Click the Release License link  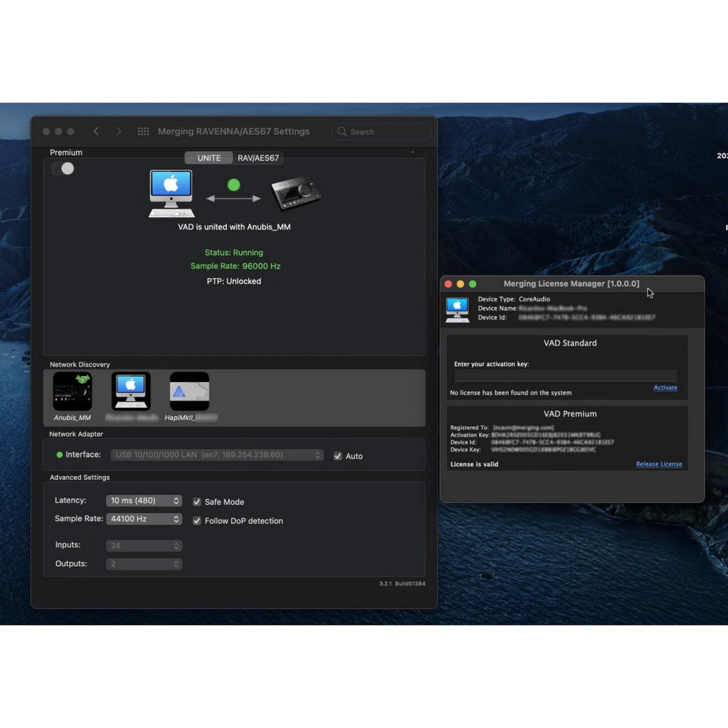pos(658,464)
